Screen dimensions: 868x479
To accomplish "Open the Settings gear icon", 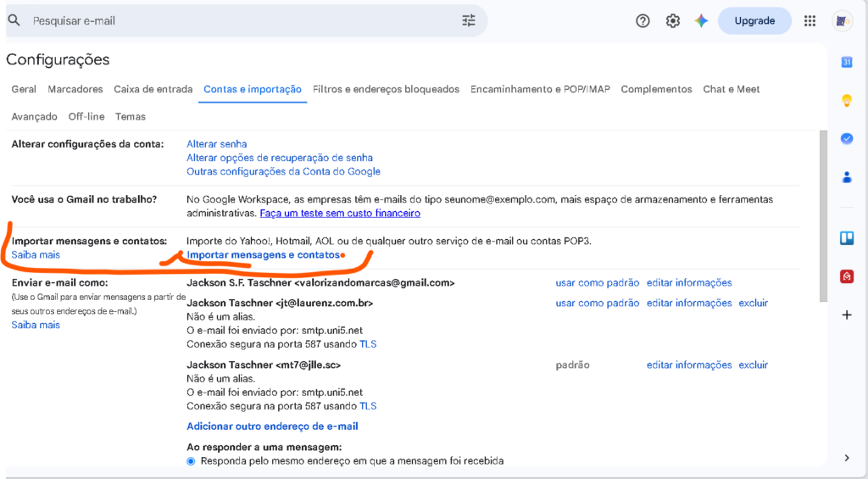I will 672,21.
